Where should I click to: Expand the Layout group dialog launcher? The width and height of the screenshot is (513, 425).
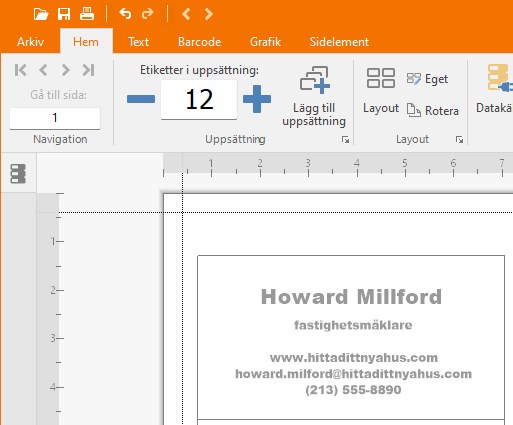coord(459,140)
